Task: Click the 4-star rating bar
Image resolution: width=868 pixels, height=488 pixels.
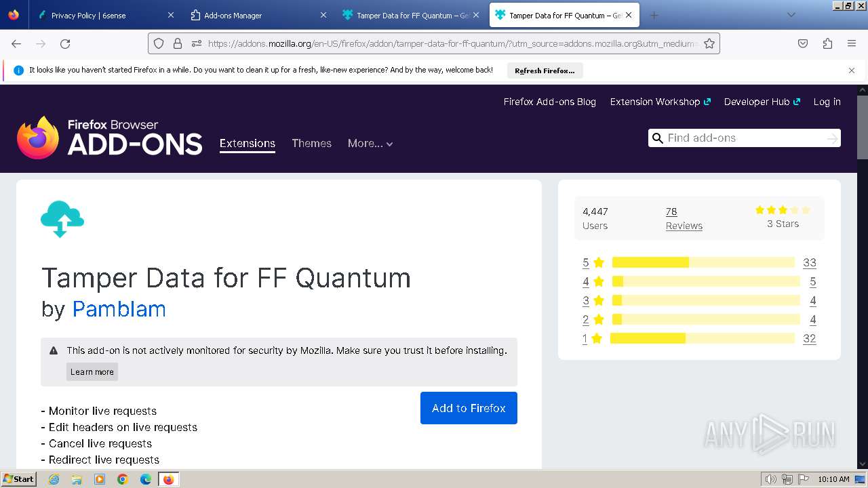Action: (707, 281)
